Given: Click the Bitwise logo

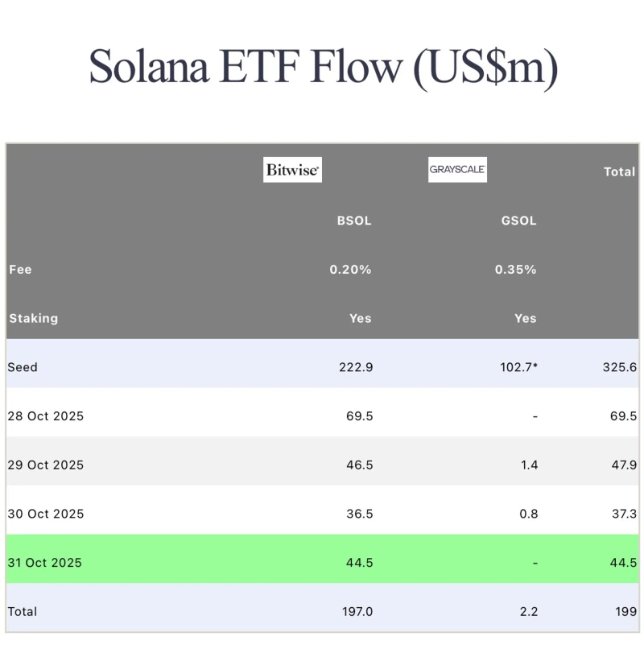Looking at the screenshot, I should [292, 170].
